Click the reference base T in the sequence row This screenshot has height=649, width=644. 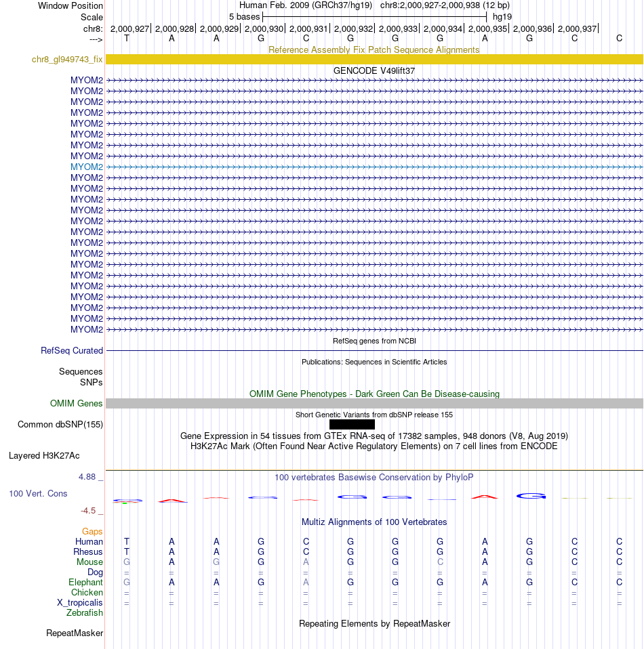click(x=127, y=39)
